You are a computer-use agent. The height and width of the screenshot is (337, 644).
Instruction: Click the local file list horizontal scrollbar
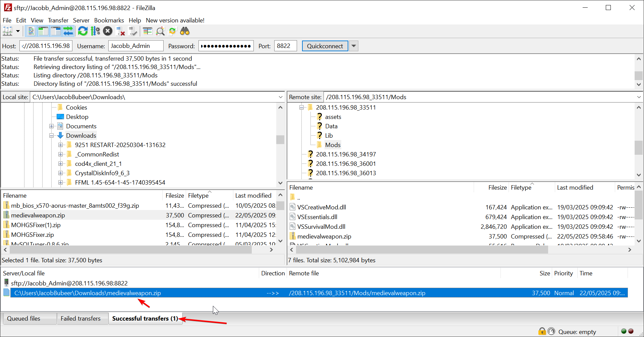coord(130,250)
